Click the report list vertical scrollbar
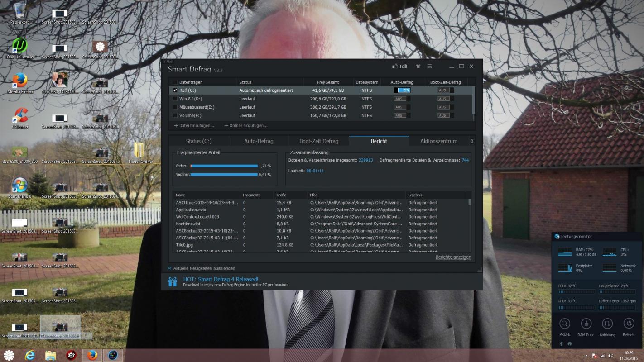The width and height of the screenshot is (644, 362). click(469, 225)
